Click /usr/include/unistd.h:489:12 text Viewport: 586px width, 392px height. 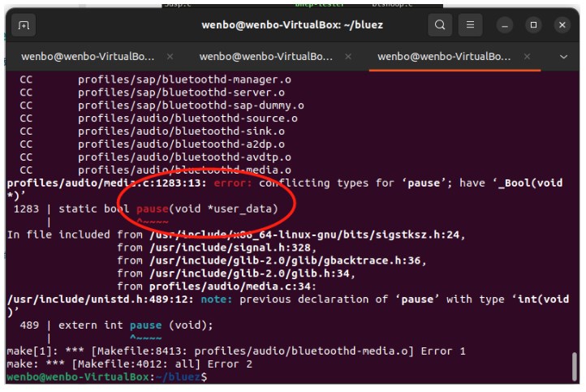[x=99, y=299]
